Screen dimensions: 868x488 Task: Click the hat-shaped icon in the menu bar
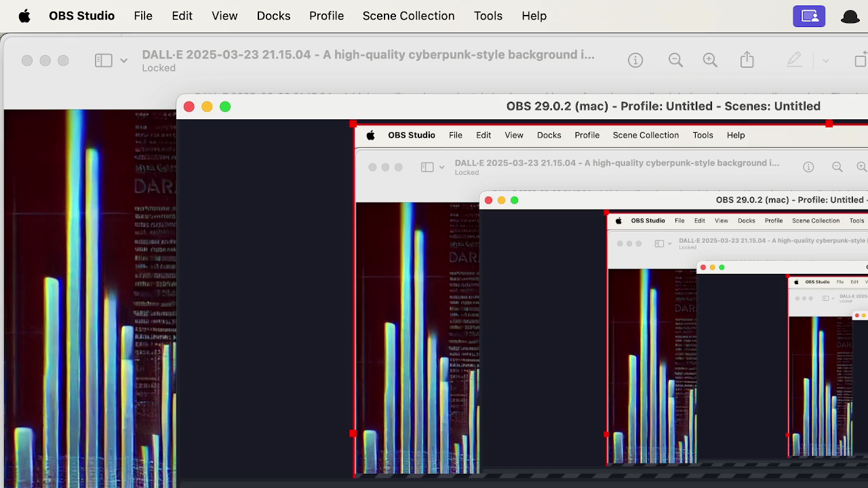coord(850,17)
